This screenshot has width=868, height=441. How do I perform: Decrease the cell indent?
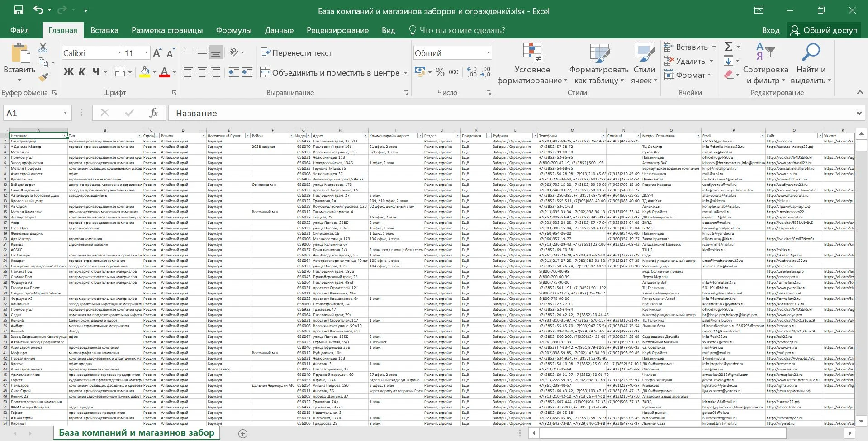(234, 72)
